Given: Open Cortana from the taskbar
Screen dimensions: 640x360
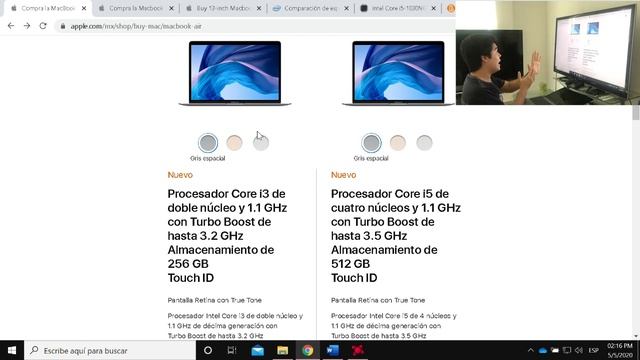Looking at the screenshot, I should tap(208, 350).
